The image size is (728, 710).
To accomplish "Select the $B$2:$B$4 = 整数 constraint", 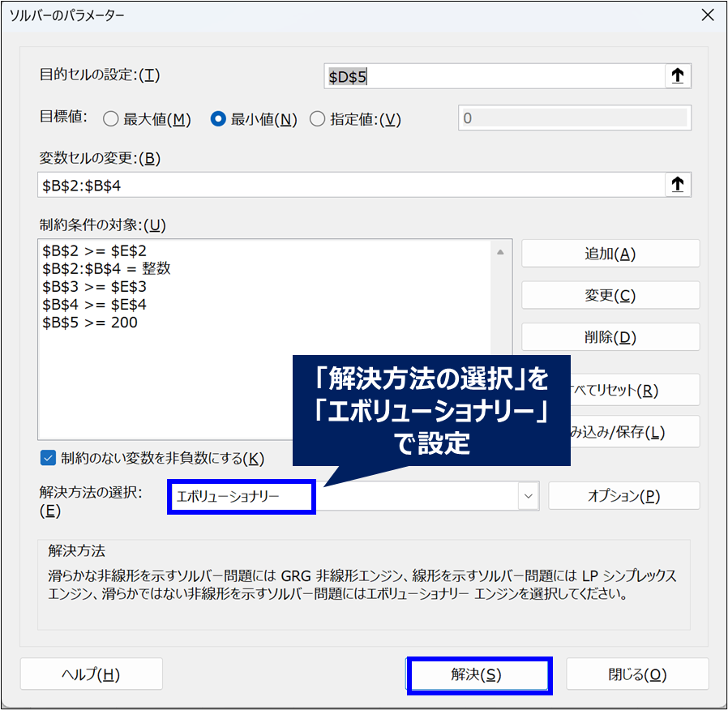I will point(106,269).
